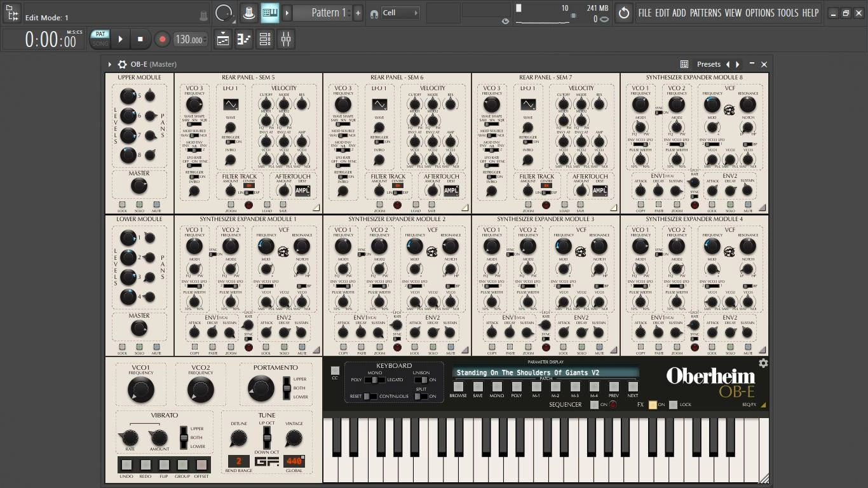Open the channel rack icon
Image resolution: width=868 pixels, height=488 pixels.
click(x=265, y=39)
